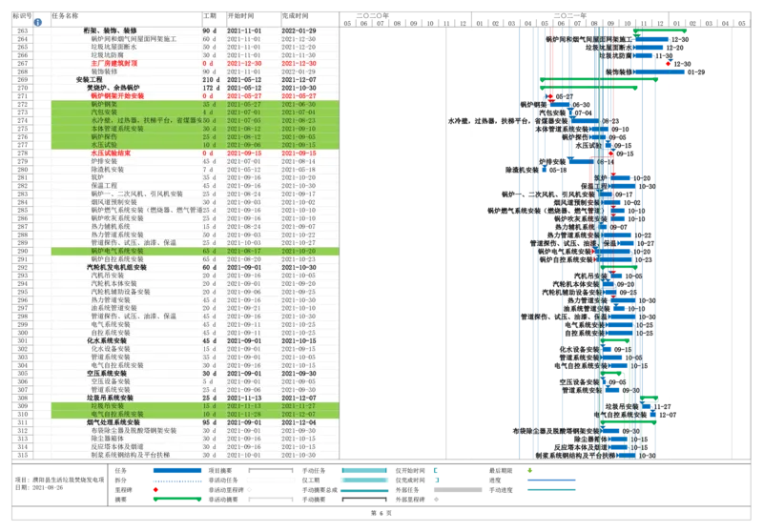Select the 锅炉电气系统安装 highlighted row
This screenshot has width=763, height=532.
pos(116,251)
